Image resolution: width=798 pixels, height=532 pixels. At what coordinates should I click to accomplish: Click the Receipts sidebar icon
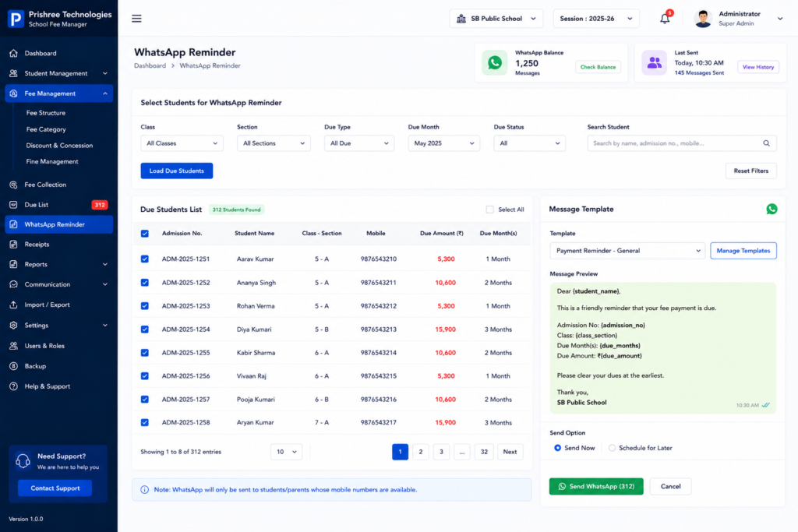click(14, 244)
